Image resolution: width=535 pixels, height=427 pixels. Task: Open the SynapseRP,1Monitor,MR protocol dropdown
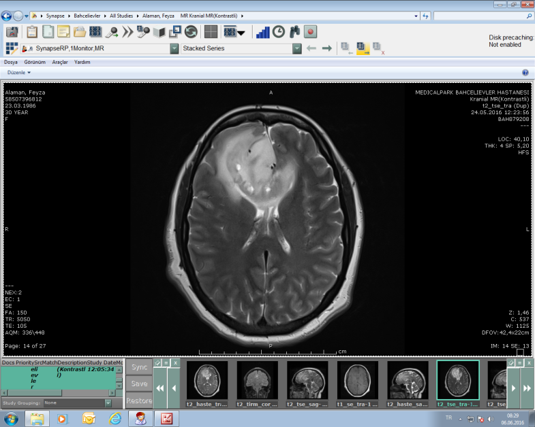click(174, 48)
